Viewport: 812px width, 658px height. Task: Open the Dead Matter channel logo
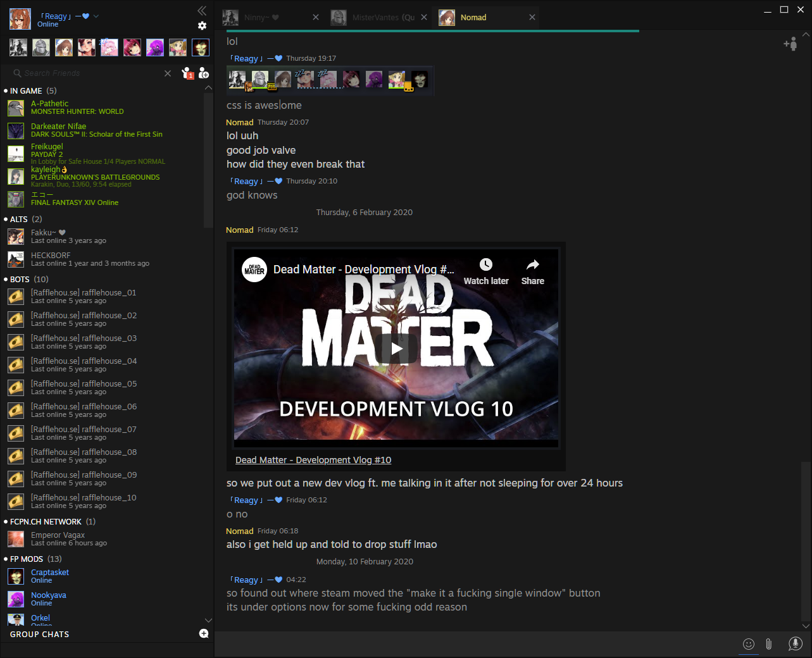pos(254,270)
